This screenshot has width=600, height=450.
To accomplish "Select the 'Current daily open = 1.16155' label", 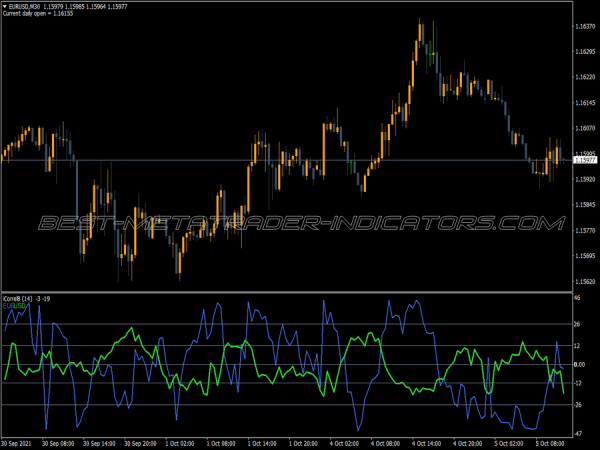I will coord(38,13).
